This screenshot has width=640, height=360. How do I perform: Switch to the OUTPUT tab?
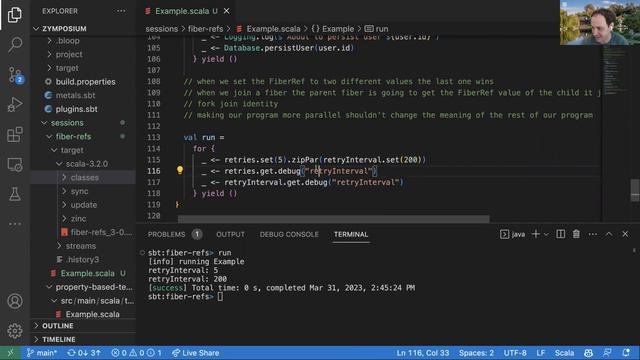pyautogui.click(x=230, y=234)
